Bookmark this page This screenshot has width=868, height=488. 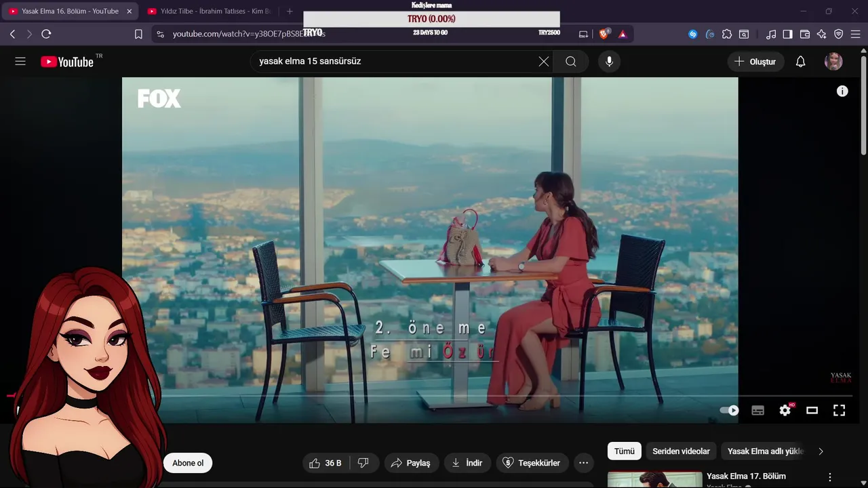138,34
